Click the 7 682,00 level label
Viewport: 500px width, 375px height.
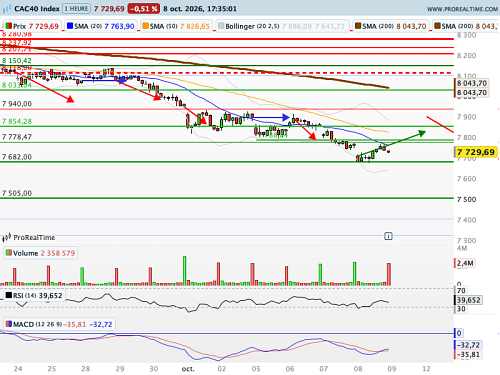[17, 157]
